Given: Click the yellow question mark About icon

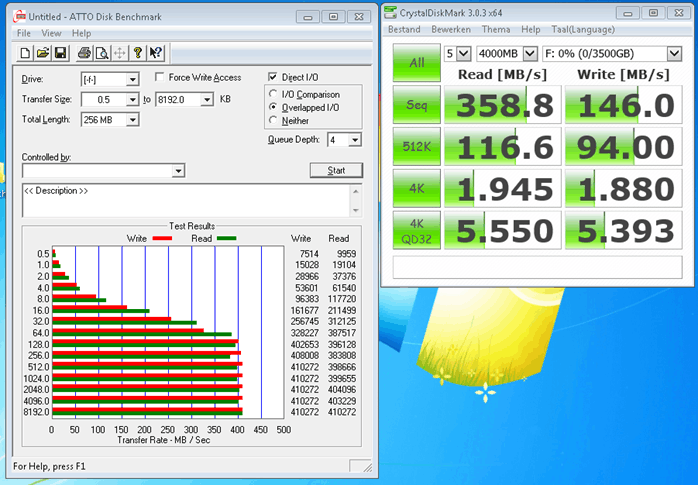Looking at the screenshot, I should coord(138,53).
